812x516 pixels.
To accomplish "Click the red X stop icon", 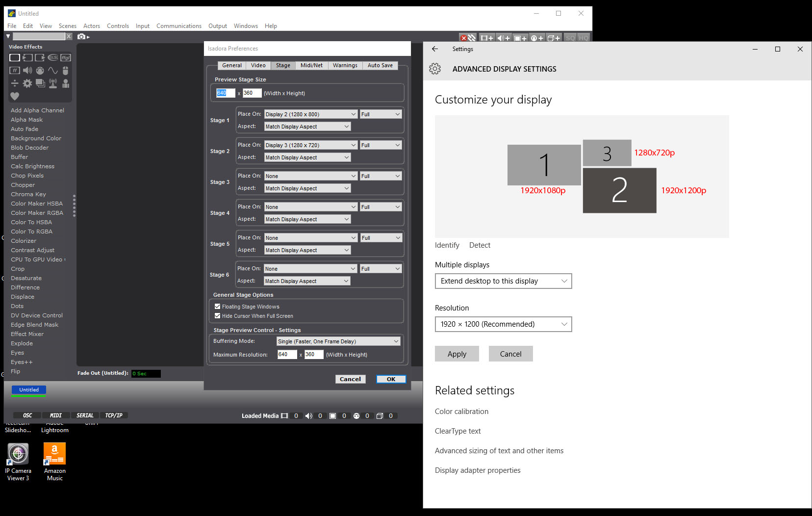I will coord(463,38).
